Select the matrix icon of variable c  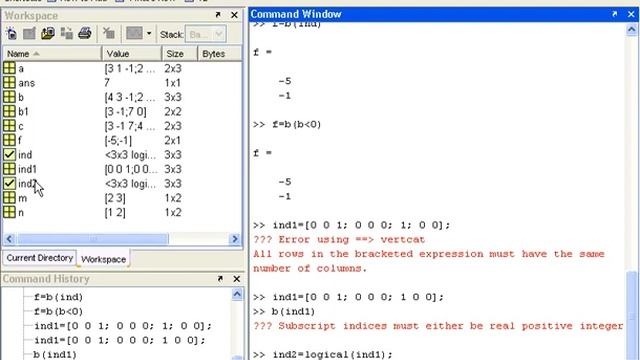pyautogui.click(x=9, y=126)
